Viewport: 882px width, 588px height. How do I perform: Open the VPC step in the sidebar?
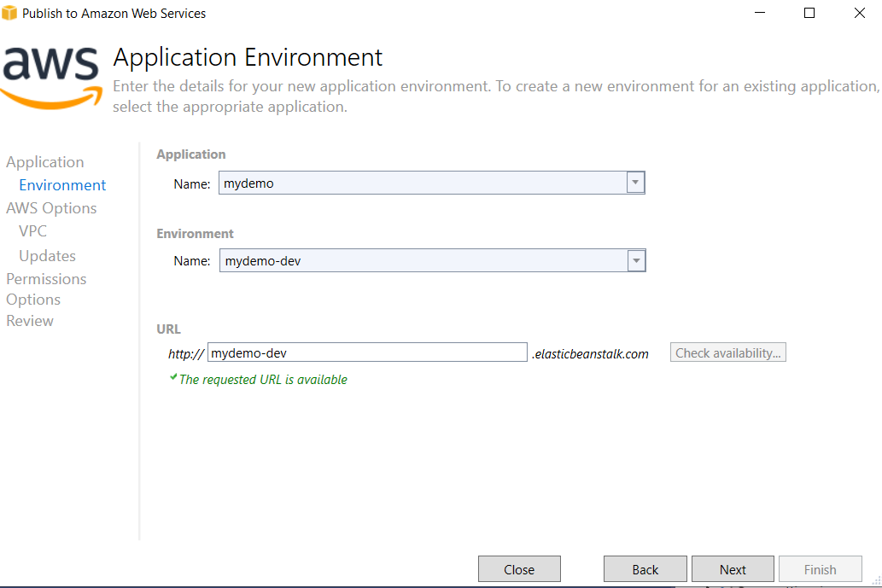(x=32, y=231)
